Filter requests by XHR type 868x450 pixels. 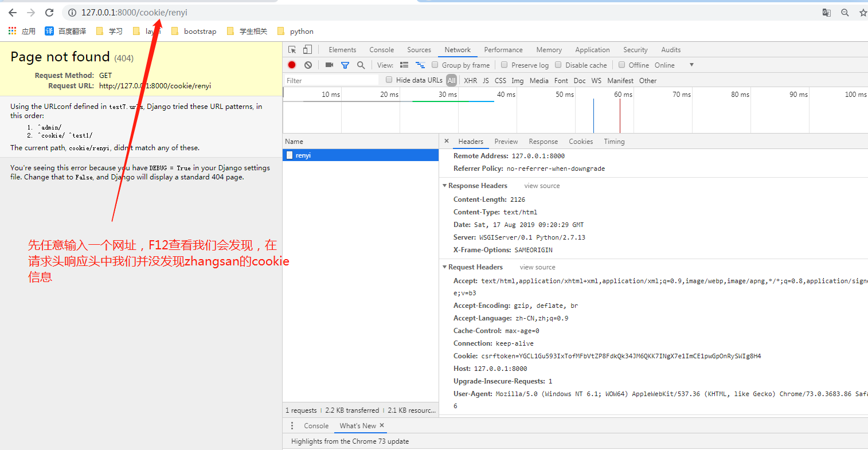pyautogui.click(x=470, y=80)
